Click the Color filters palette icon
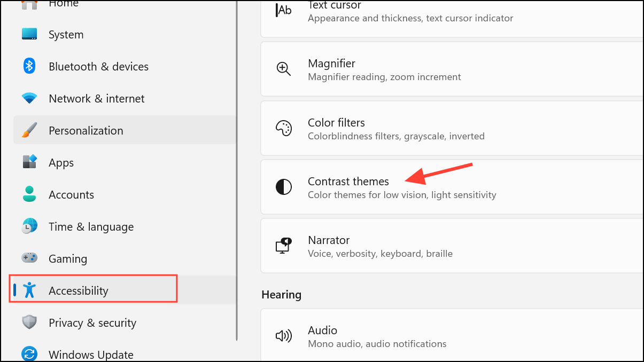The height and width of the screenshot is (362, 644). (x=283, y=128)
